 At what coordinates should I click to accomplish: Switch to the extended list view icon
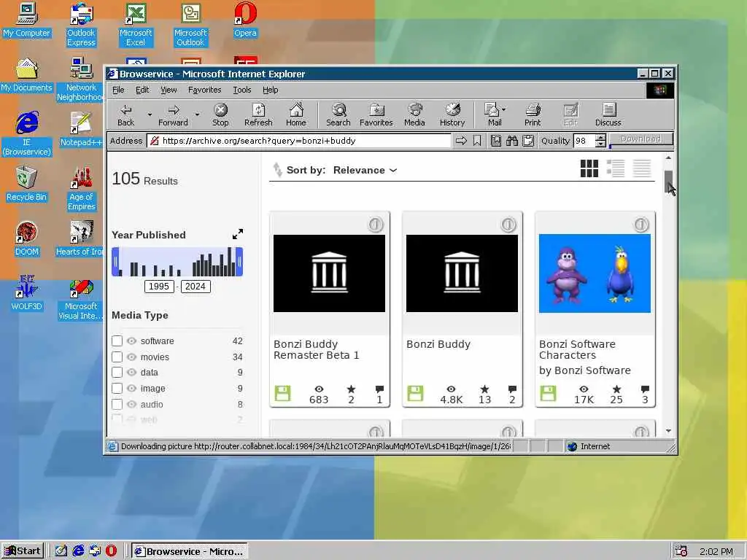click(616, 168)
